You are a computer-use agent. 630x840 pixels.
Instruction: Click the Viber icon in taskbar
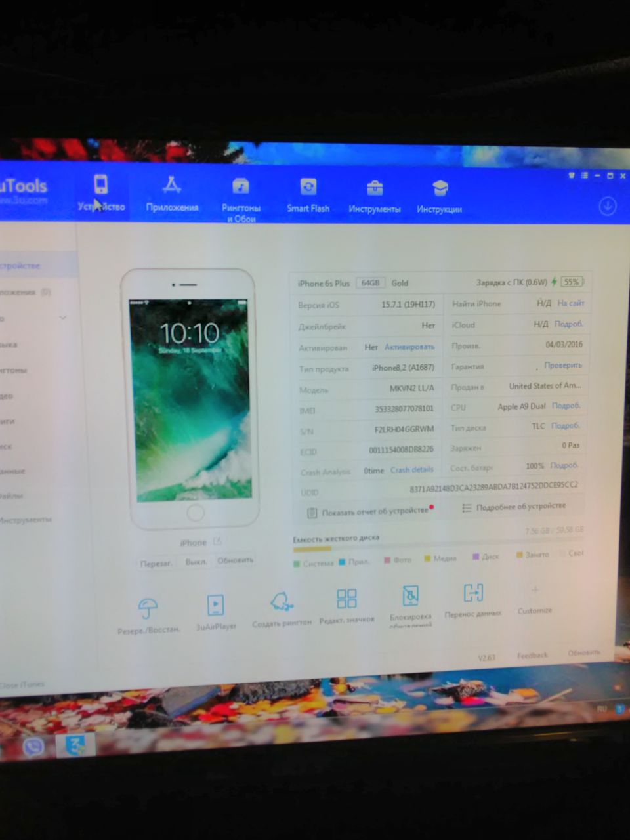click(33, 746)
